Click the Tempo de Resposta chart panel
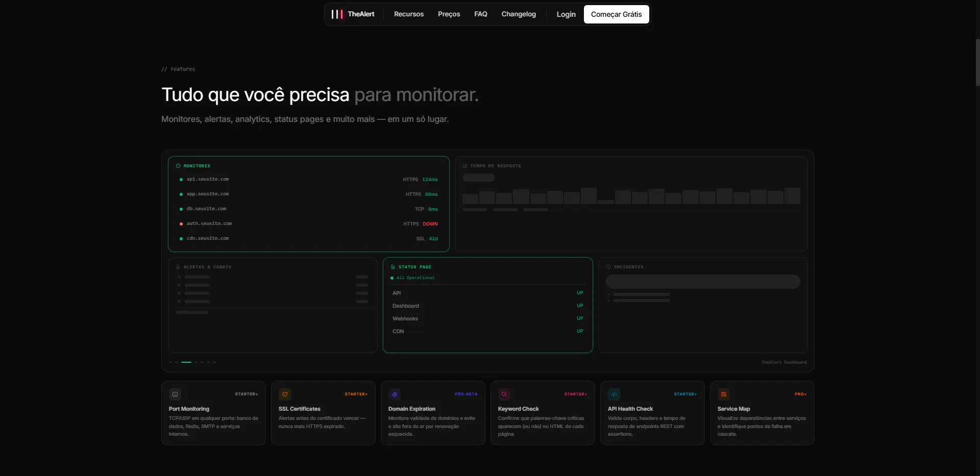 [x=631, y=204]
